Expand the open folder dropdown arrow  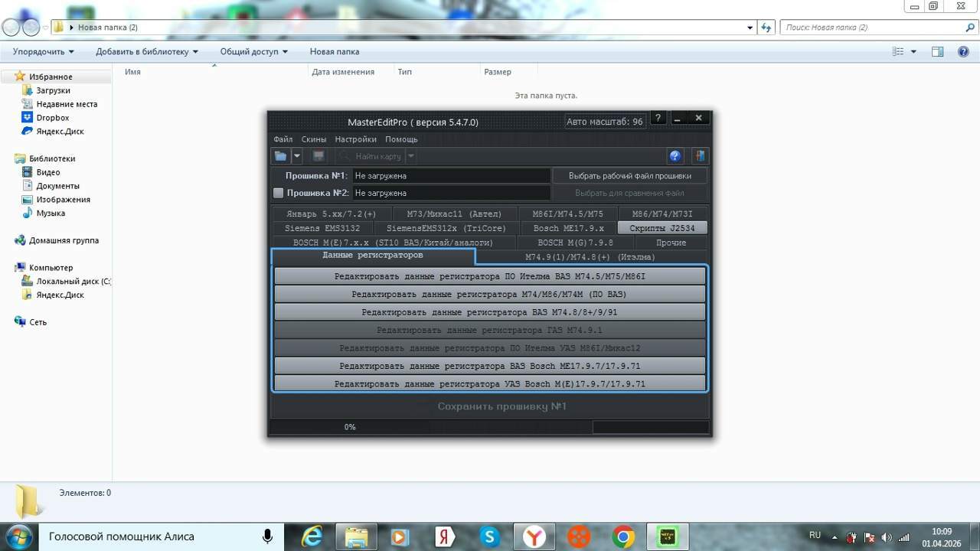pos(297,156)
